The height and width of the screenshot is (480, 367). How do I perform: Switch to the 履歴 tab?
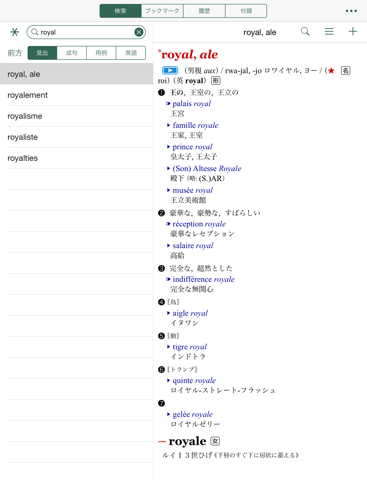[x=204, y=11]
